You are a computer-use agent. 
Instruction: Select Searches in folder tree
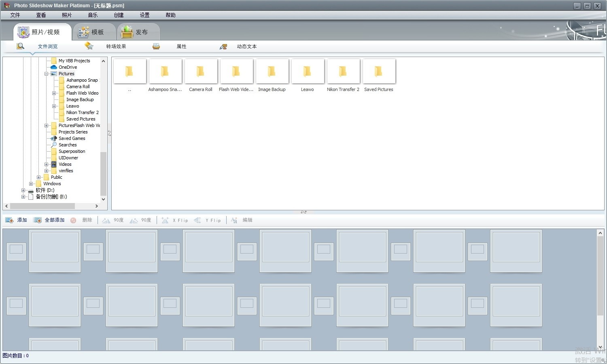point(68,145)
